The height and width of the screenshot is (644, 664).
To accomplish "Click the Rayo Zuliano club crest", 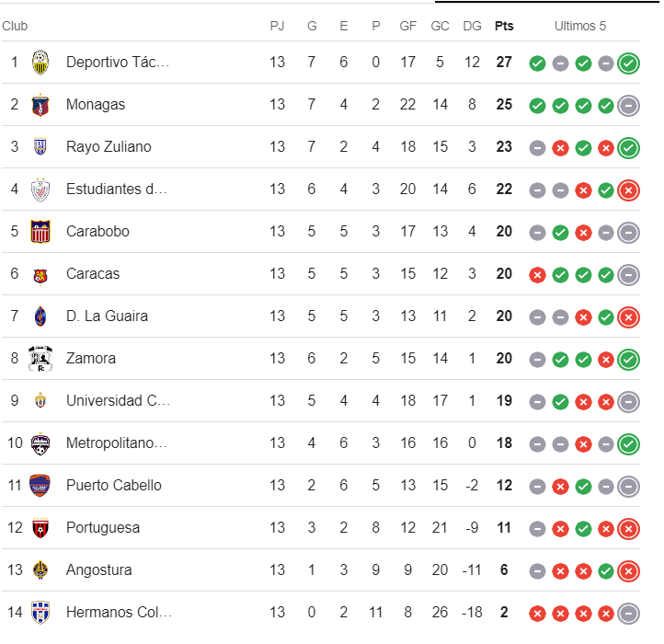I will (x=40, y=147).
